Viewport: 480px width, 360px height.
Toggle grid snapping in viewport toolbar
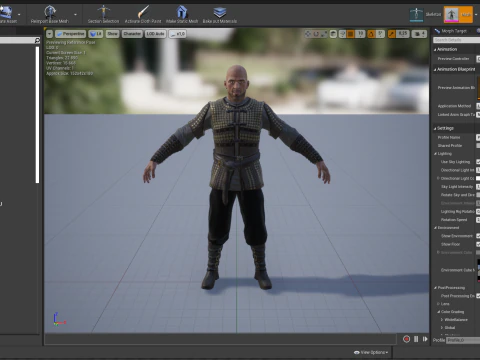click(351, 34)
